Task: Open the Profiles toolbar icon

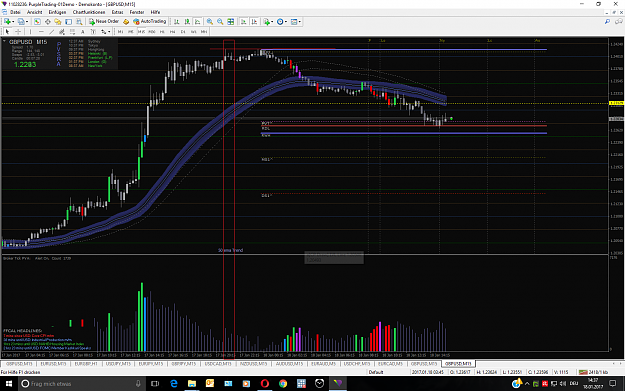Action: pyautogui.click(x=21, y=22)
